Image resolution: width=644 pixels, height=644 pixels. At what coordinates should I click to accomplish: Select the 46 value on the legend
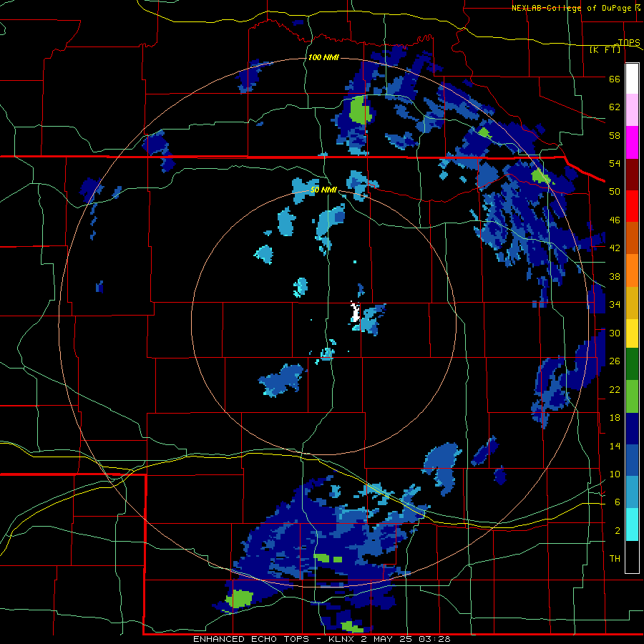pos(615,220)
